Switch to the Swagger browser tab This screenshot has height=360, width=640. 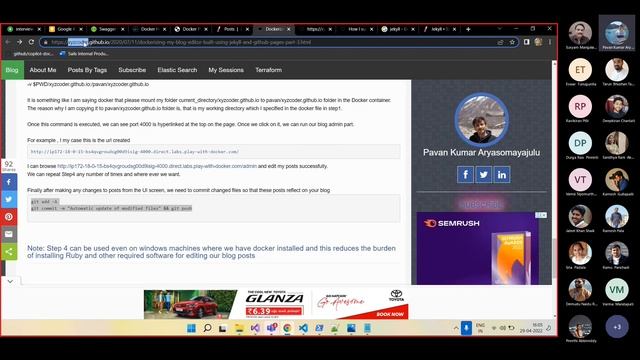[108, 29]
